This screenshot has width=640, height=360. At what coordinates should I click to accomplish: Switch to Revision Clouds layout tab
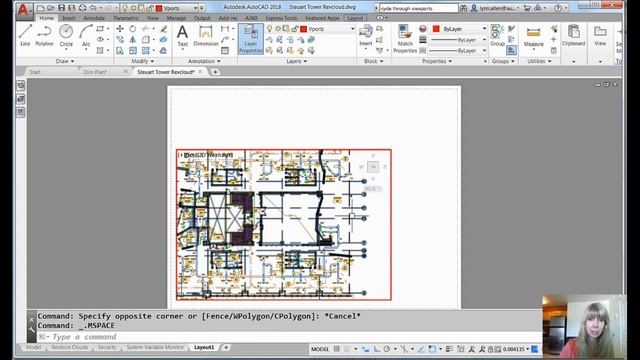pos(69,347)
